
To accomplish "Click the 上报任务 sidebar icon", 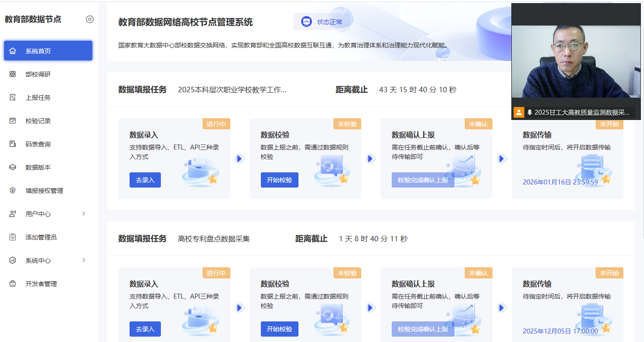I will click(13, 98).
